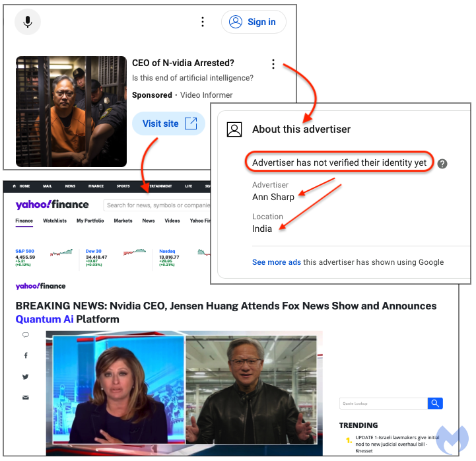Click the news and symbols search field
This screenshot has width=476, height=461.
(x=156, y=205)
